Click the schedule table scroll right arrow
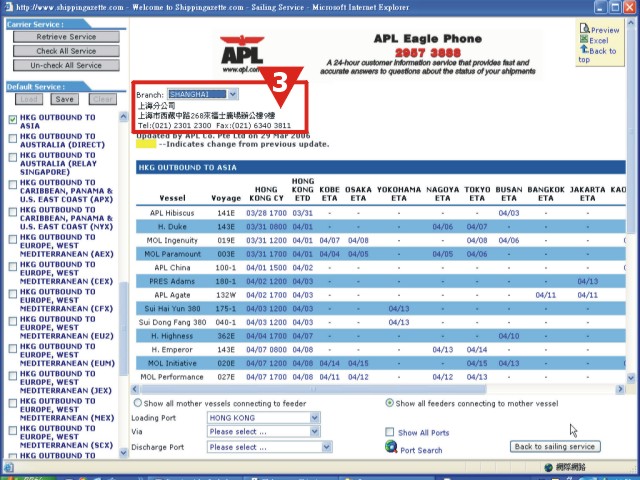The image size is (640, 480). click(620, 389)
